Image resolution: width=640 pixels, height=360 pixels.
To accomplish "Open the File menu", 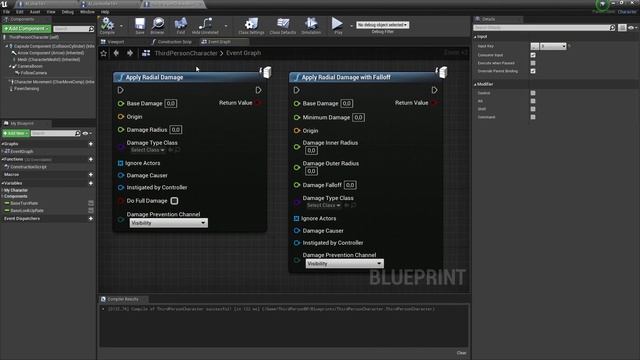I will tap(7, 12).
